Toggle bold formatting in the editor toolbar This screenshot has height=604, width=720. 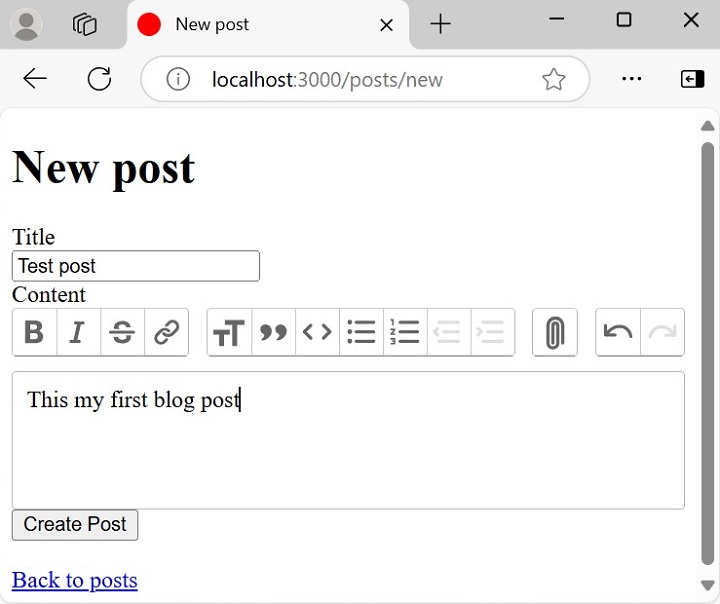coord(34,333)
